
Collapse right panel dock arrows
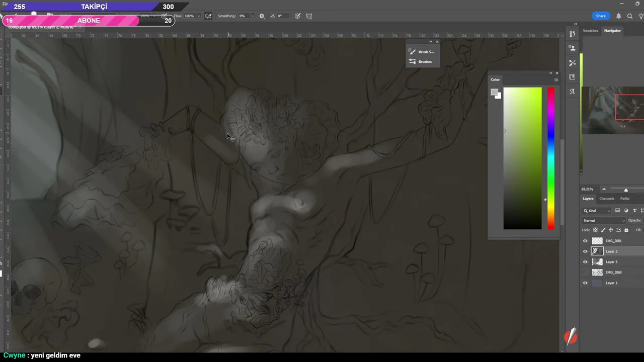click(576, 24)
